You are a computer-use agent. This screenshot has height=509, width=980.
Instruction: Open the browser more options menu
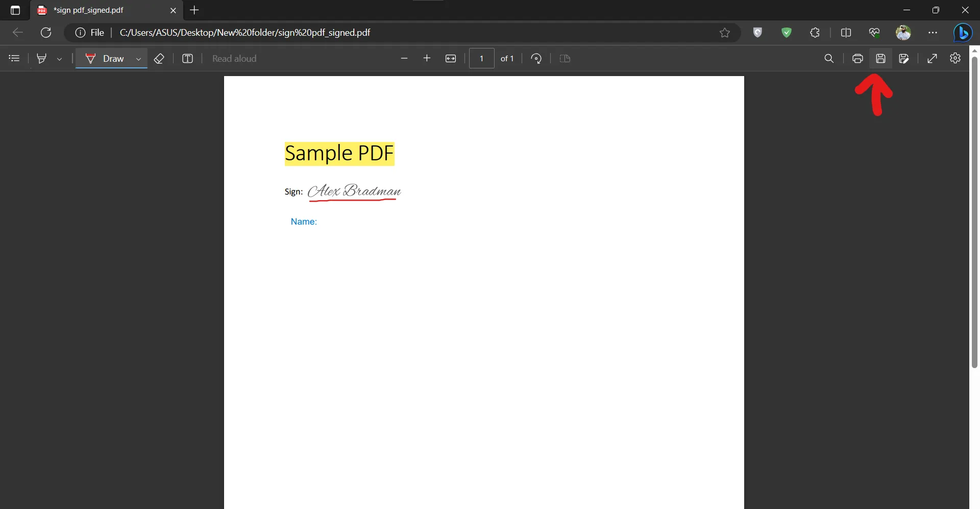pos(933,33)
